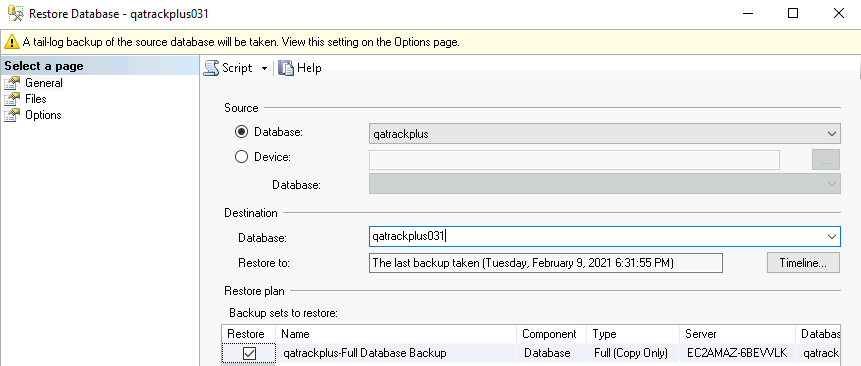The height and width of the screenshot is (366, 861).
Task: Minimize the Restore Database window
Action: tap(747, 14)
